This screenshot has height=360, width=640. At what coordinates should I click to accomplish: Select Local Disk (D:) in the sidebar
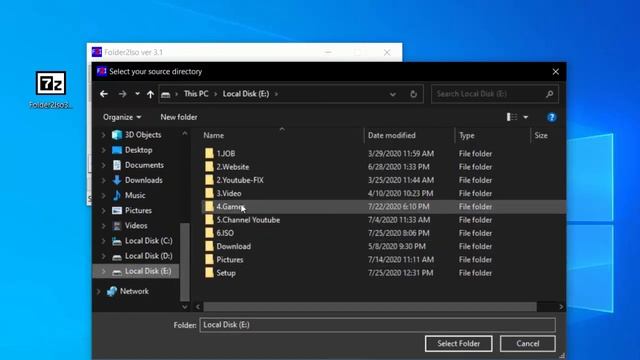148,256
